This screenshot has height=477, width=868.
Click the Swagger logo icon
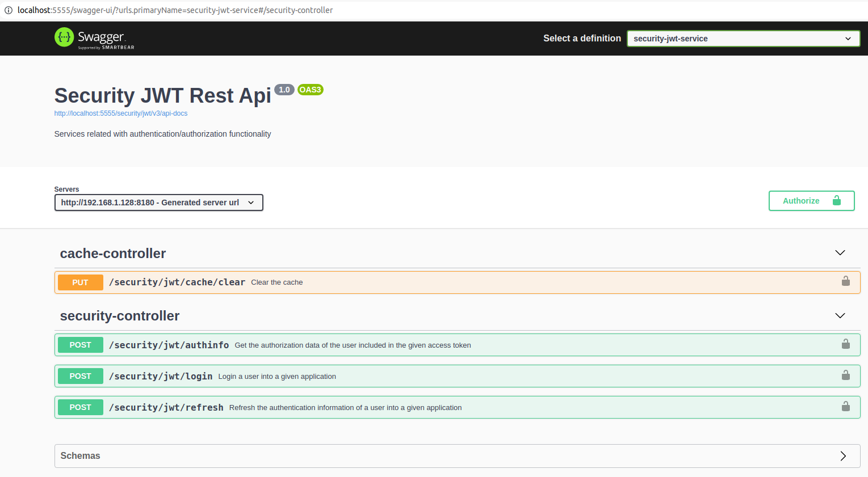pyautogui.click(x=64, y=37)
